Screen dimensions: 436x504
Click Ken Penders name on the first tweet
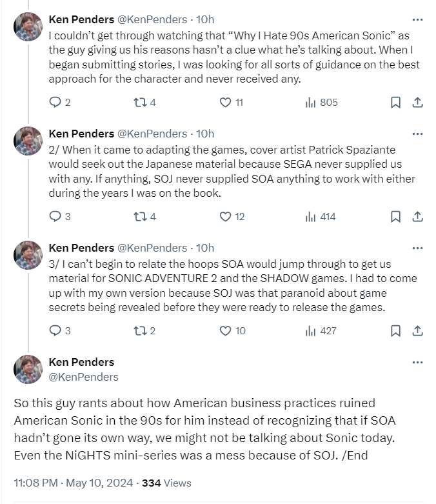coord(81,19)
